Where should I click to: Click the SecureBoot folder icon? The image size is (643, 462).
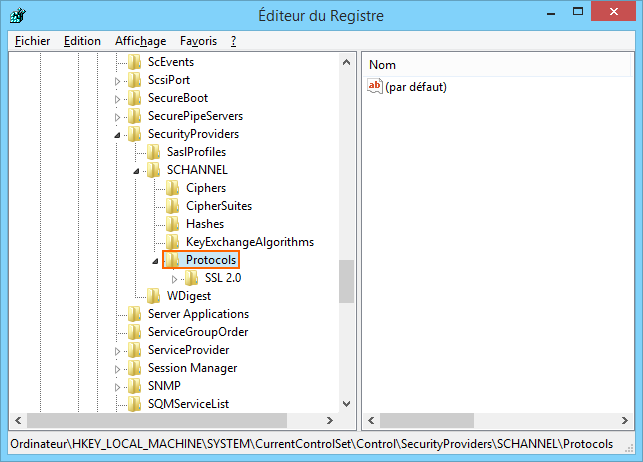click(135, 98)
